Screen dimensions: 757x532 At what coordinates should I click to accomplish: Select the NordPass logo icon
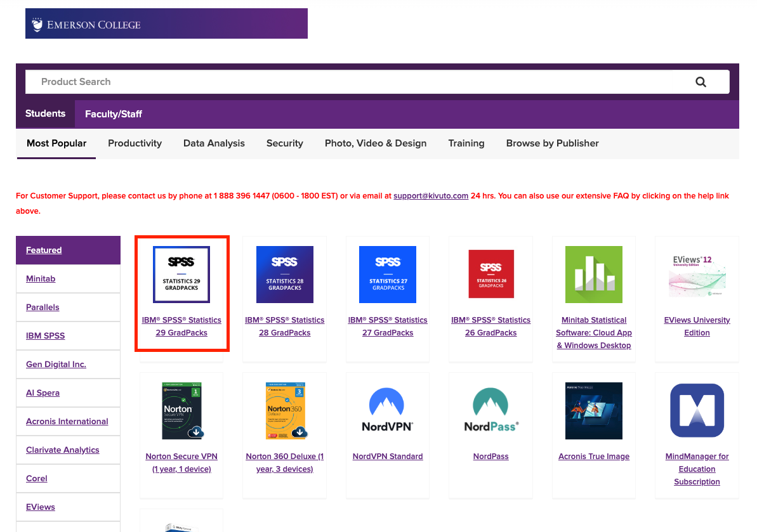490,410
